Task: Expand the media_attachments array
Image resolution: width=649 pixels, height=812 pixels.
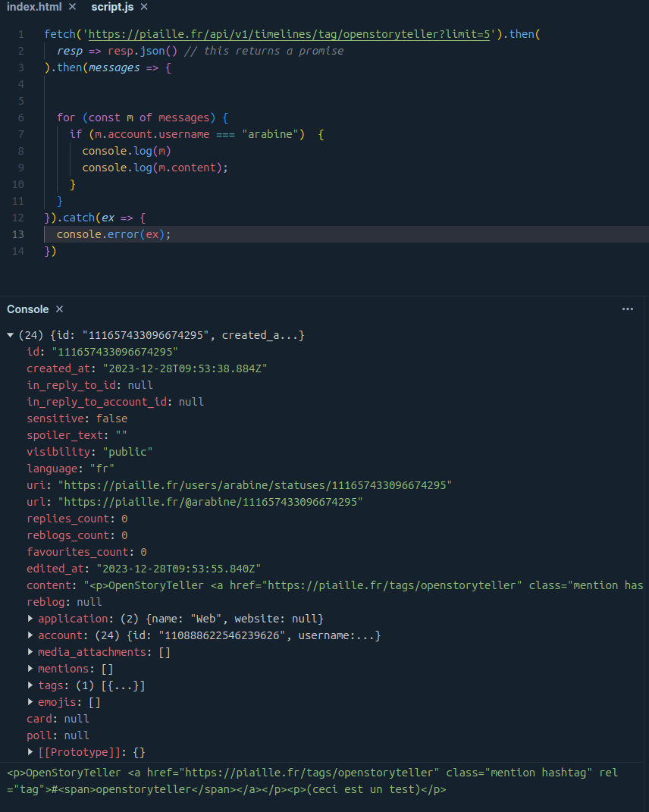Action: 30,652
